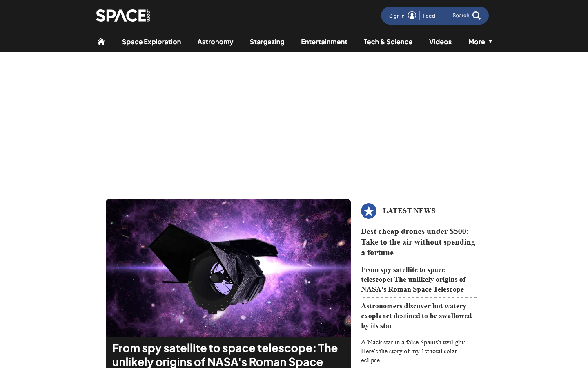Click the Space.com logo
The width and height of the screenshot is (588, 368).
click(123, 16)
